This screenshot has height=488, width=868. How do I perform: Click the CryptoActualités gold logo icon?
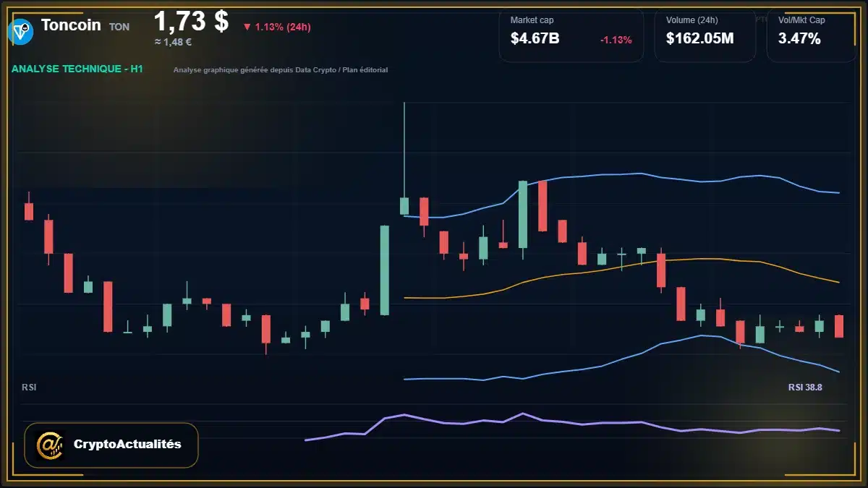pyautogui.click(x=49, y=444)
